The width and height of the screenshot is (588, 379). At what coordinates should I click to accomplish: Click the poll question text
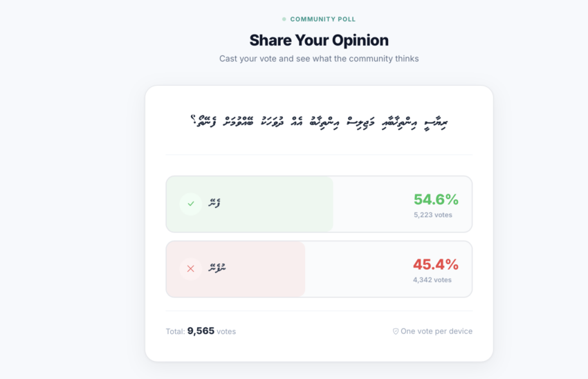[x=319, y=122]
